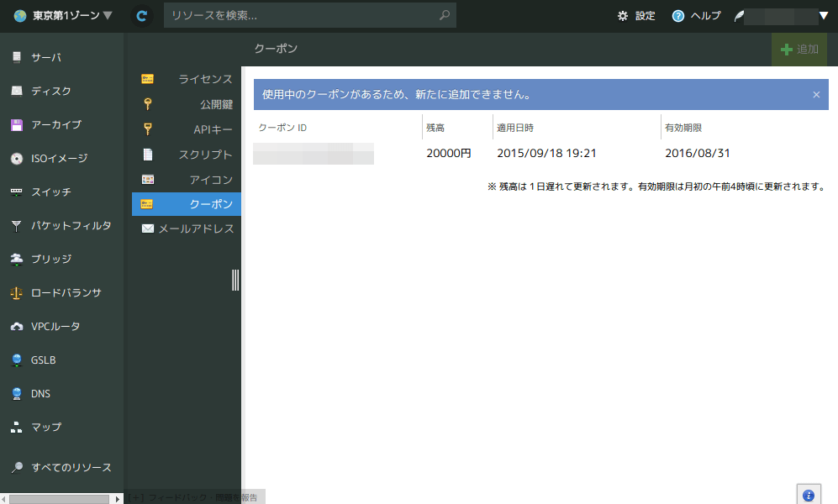The height and width of the screenshot is (504, 838).
Task: Click the アイコン palette icon
Action: [x=147, y=180]
